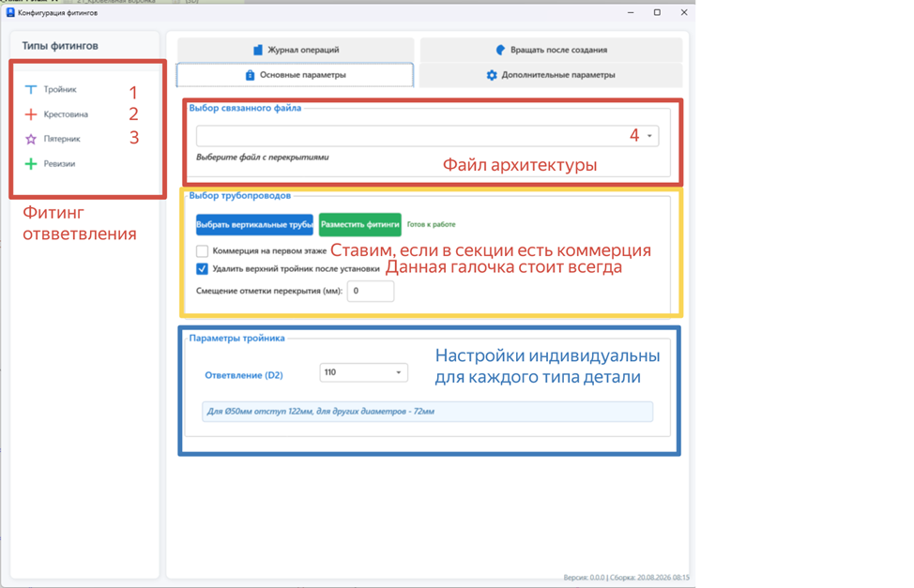Click the Выберите файл с перекрытиями hint
The height and width of the screenshot is (588, 914).
pos(263,158)
